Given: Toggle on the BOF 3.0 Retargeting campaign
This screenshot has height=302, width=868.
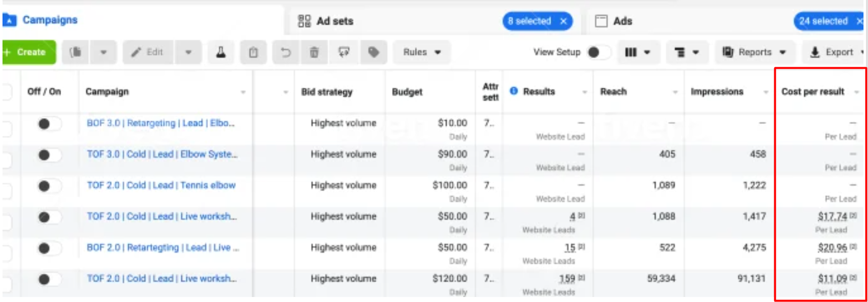Looking at the screenshot, I should point(49,124).
